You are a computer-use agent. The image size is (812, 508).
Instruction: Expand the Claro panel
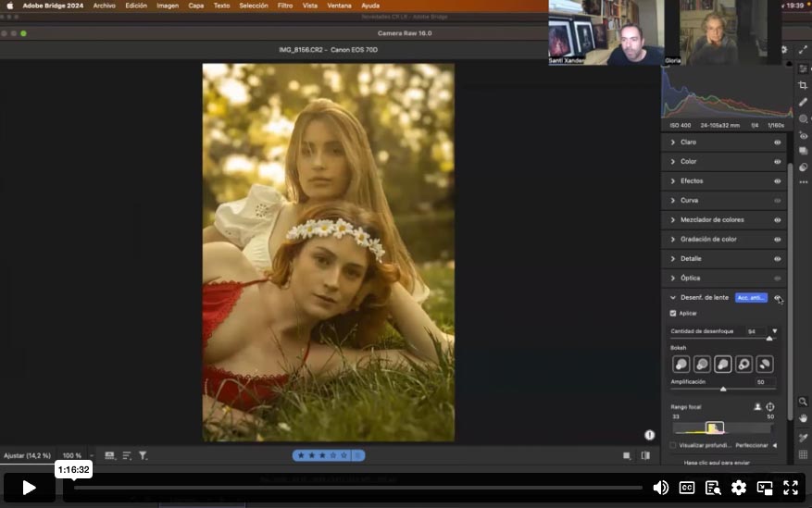tap(673, 142)
